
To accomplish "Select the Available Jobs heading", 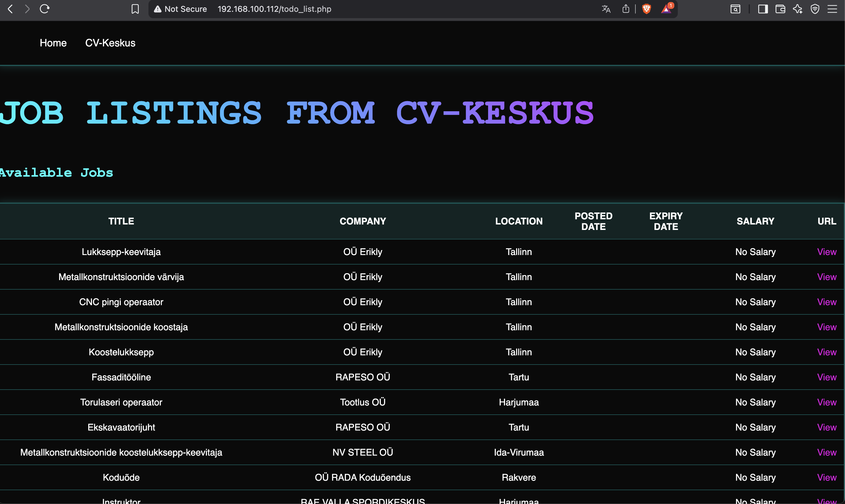I will coord(57,173).
